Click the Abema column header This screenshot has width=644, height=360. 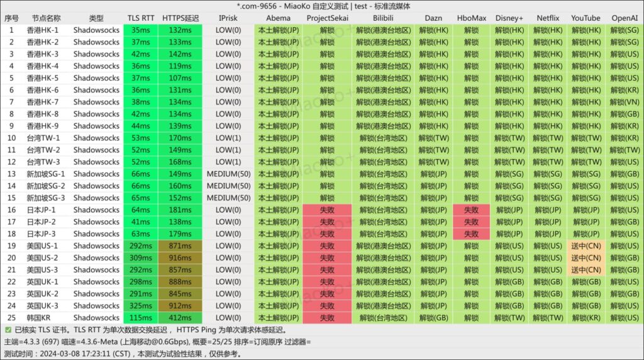coord(278,18)
